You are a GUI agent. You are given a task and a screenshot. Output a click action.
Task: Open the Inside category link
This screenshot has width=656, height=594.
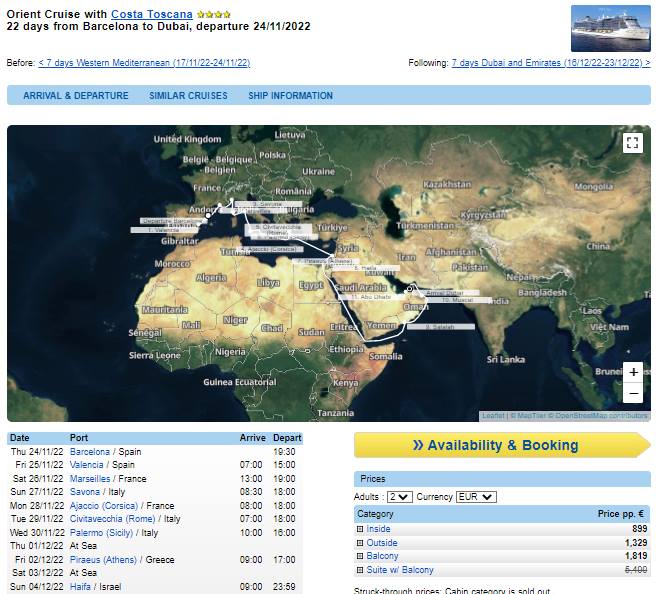pyautogui.click(x=378, y=529)
